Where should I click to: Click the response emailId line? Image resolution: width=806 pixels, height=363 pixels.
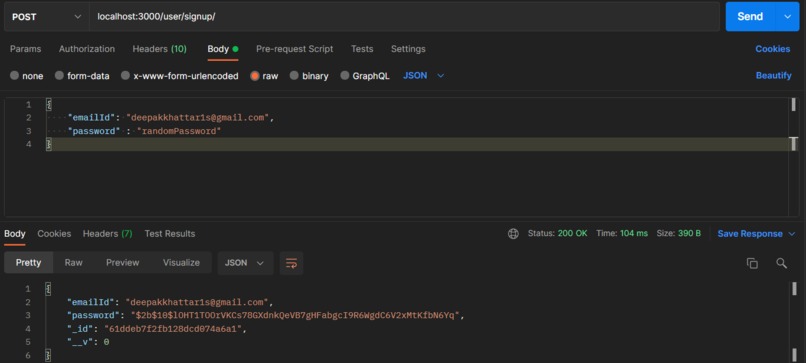click(169, 302)
